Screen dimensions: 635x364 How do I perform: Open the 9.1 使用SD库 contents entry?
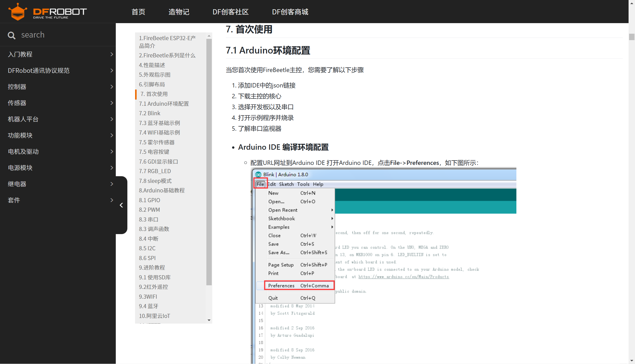tap(155, 277)
